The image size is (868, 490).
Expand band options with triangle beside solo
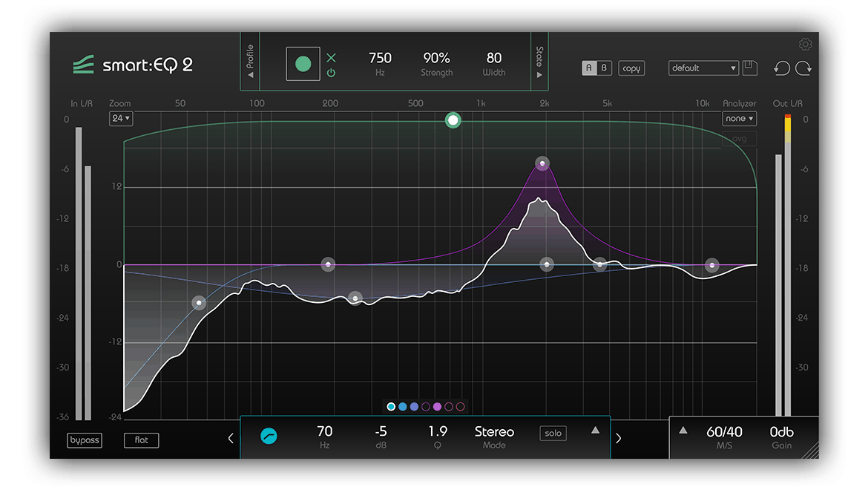(595, 430)
